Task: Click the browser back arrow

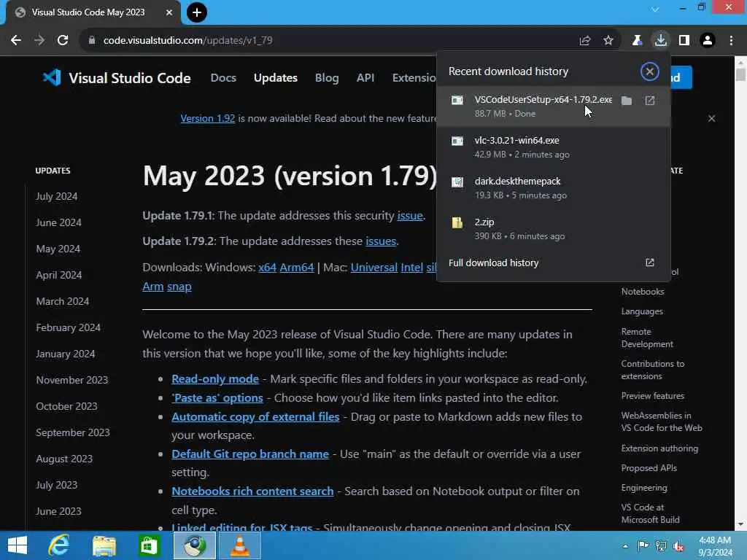Action: (16, 41)
